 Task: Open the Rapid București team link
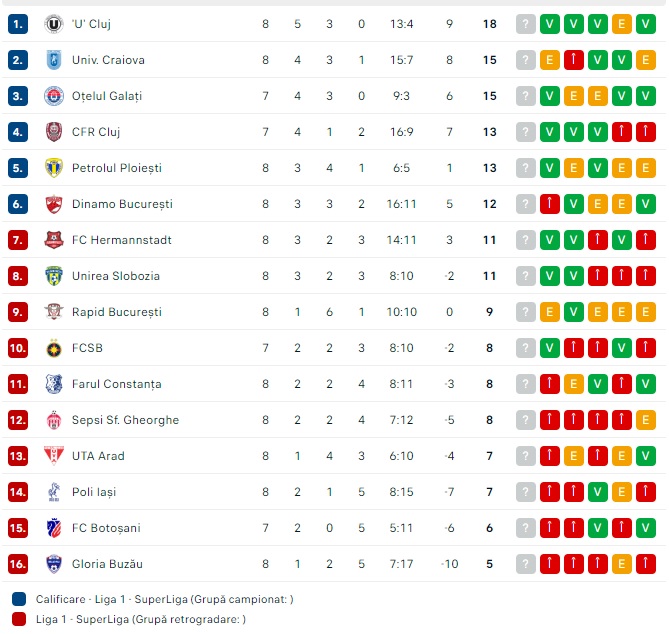click(117, 312)
